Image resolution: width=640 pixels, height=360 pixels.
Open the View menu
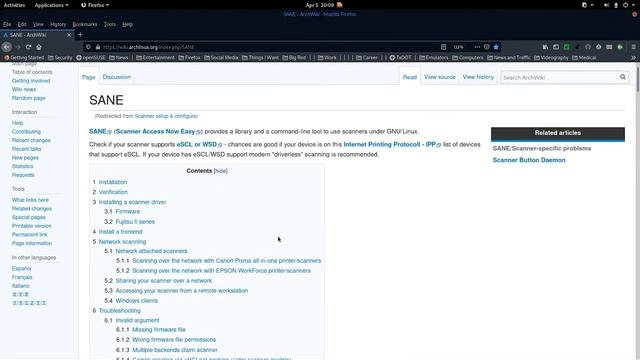pyautogui.click(x=38, y=24)
